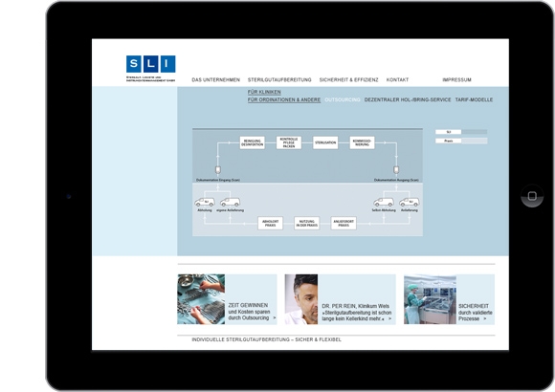Click the eigene Anlieferung van icon
The image size is (555, 392).
[230, 202]
